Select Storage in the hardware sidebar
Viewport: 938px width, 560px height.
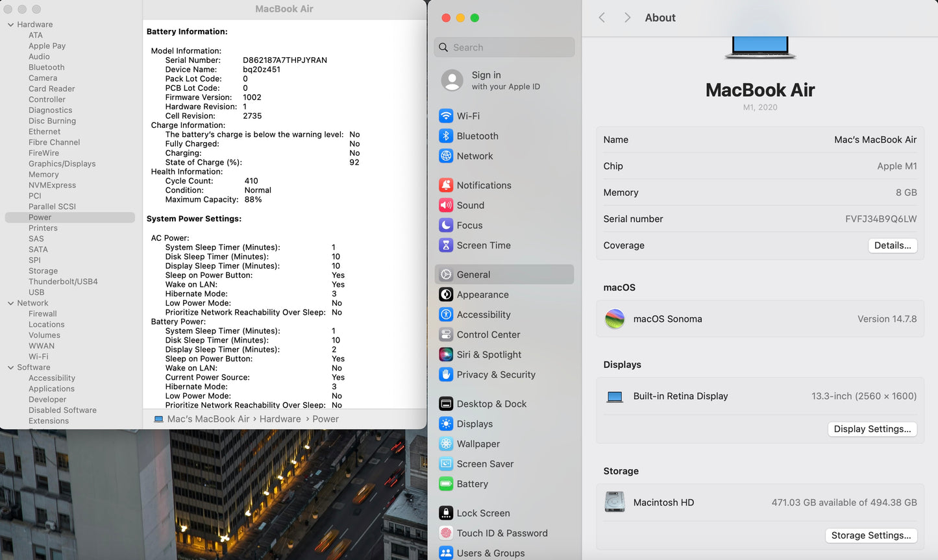point(43,271)
